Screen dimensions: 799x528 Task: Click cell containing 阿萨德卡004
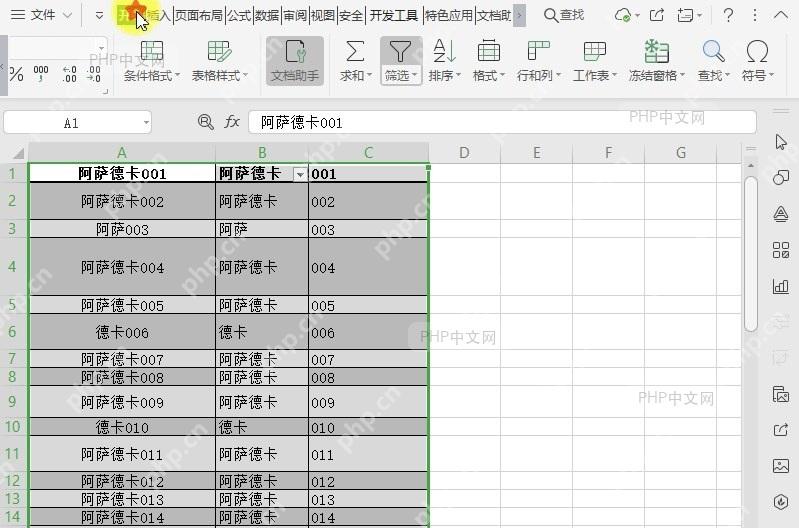122,267
